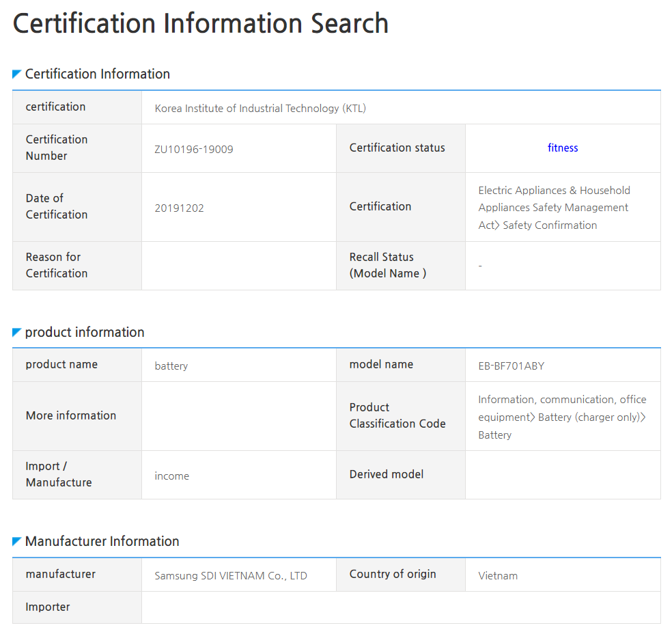Click the empty Reason for Certification cell

pyautogui.click(x=238, y=266)
